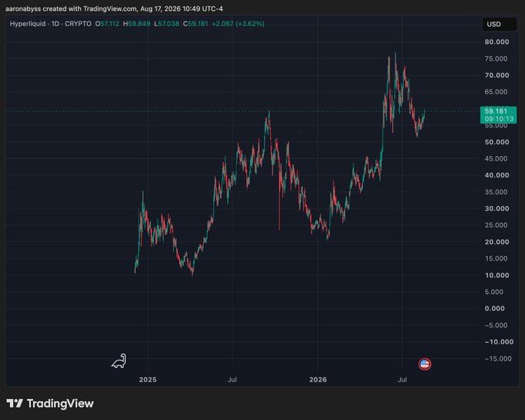Click the low value L57.038
Viewport: 525px width, 420px height.
pyautogui.click(x=167, y=24)
